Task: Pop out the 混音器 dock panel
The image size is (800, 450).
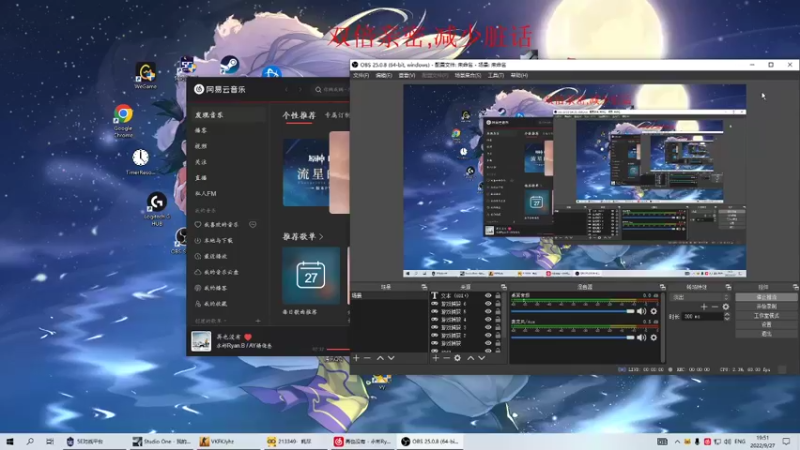Action: 662,287
